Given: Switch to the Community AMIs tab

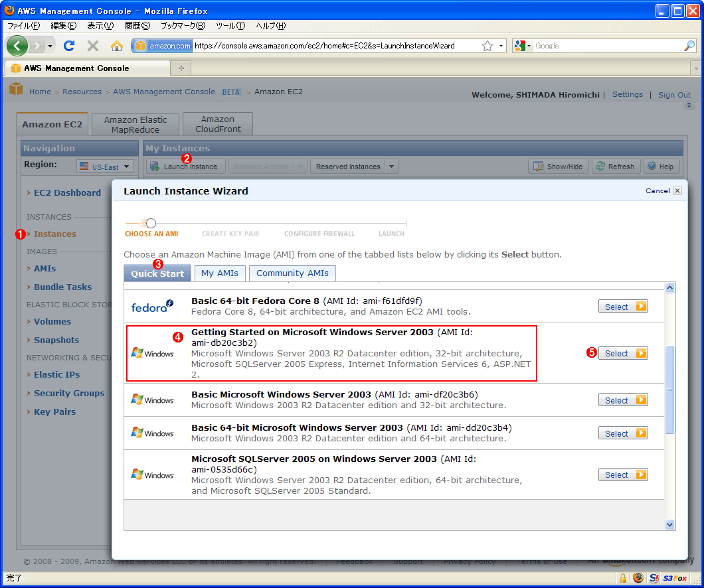Looking at the screenshot, I should pyautogui.click(x=292, y=273).
